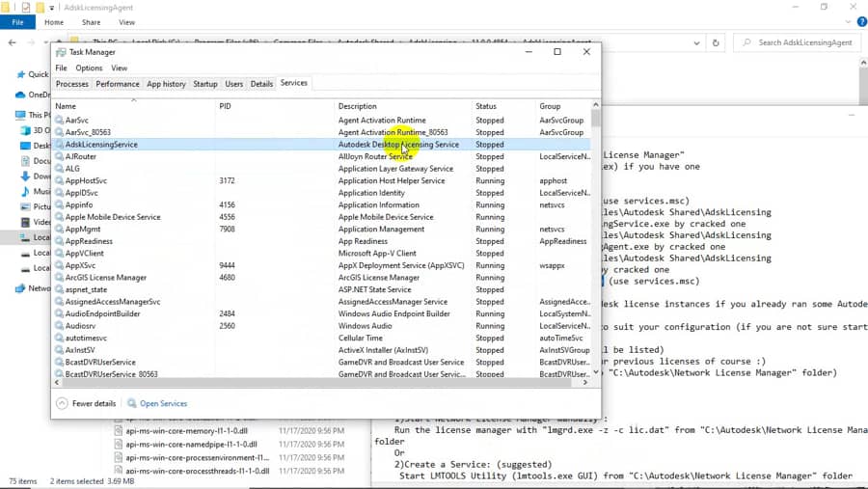Screen dimensions: 868x489
Task: Click the Explorer back arrow
Action: click(x=13, y=42)
